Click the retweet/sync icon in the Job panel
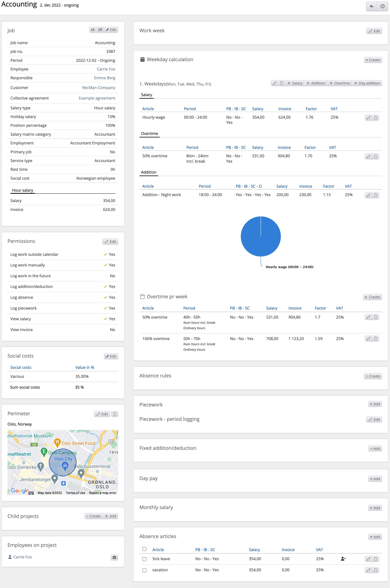This screenshot has height=588, width=390. pyautogui.click(x=93, y=30)
